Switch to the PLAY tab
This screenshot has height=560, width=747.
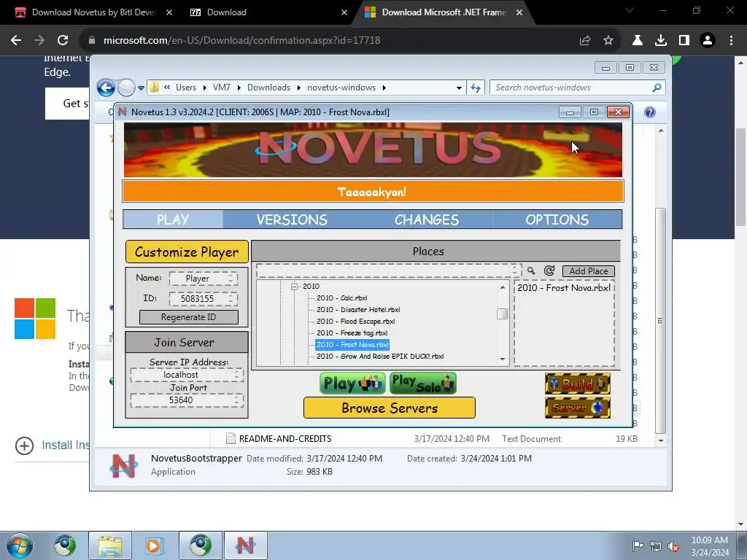(173, 219)
